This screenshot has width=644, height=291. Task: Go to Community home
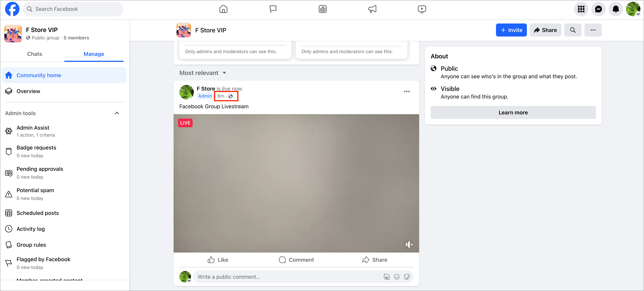64,75
